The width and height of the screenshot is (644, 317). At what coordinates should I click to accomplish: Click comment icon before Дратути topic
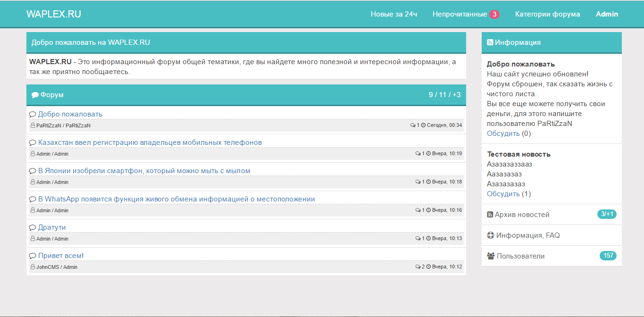pos(33,227)
